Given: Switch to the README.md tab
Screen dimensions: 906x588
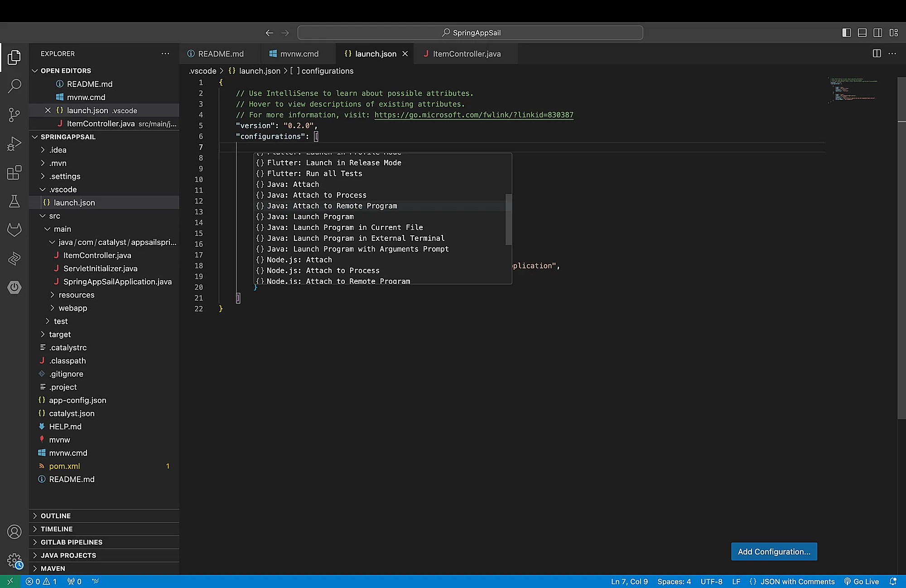Looking at the screenshot, I should pos(220,53).
